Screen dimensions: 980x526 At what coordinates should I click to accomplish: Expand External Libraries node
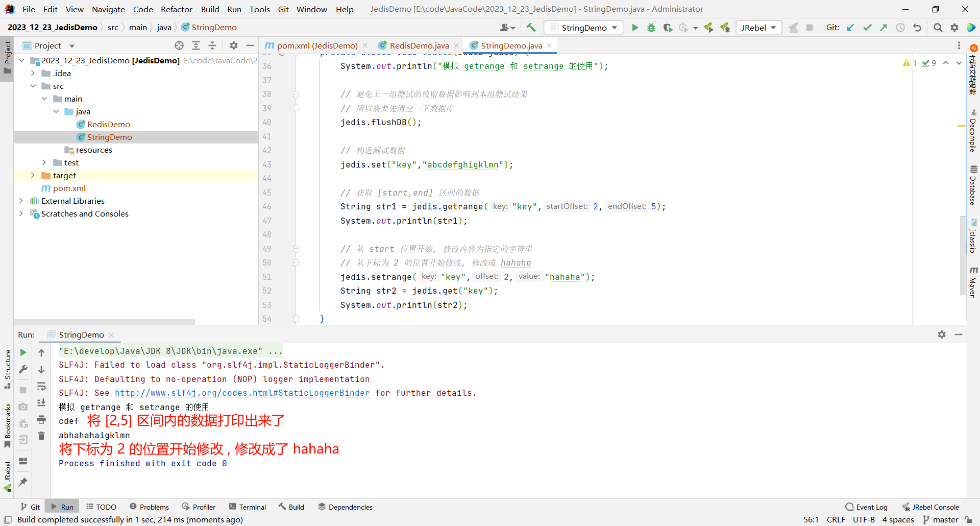pos(21,201)
